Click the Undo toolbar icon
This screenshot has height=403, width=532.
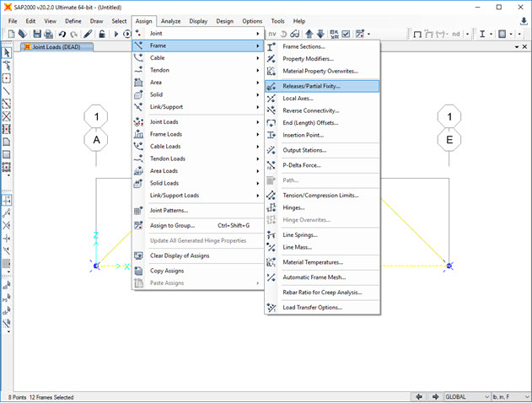tap(62, 34)
